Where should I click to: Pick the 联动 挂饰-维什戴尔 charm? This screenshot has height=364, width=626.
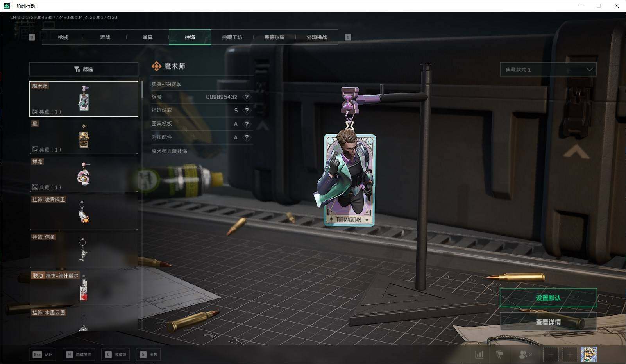click(x=84, y=287)
